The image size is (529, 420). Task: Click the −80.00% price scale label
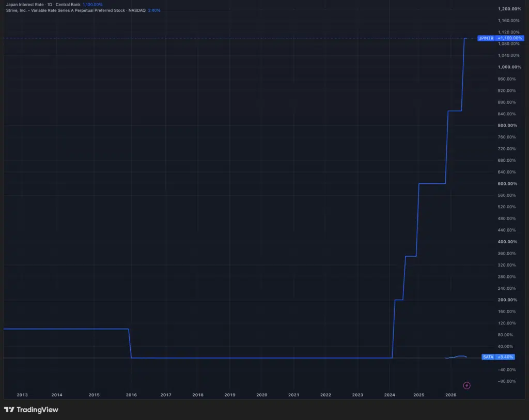click(507, 381)
